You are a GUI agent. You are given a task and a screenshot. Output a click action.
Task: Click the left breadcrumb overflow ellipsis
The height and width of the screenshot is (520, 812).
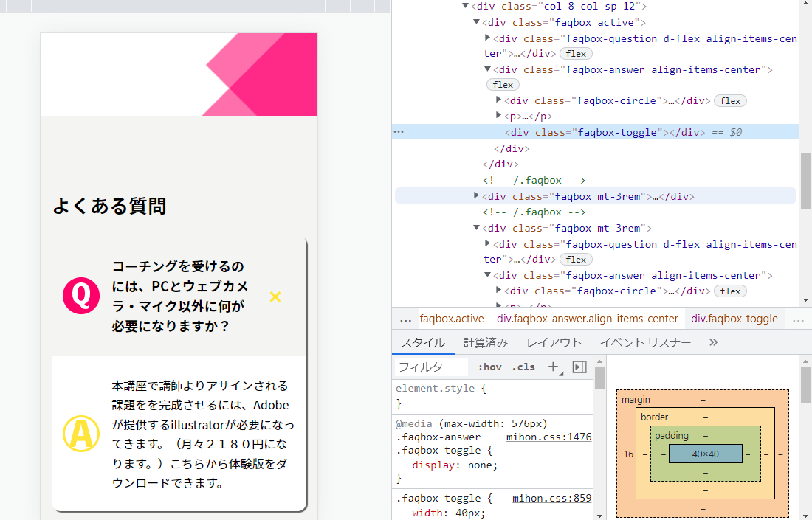pyautogui.click(x=405, y=319)
